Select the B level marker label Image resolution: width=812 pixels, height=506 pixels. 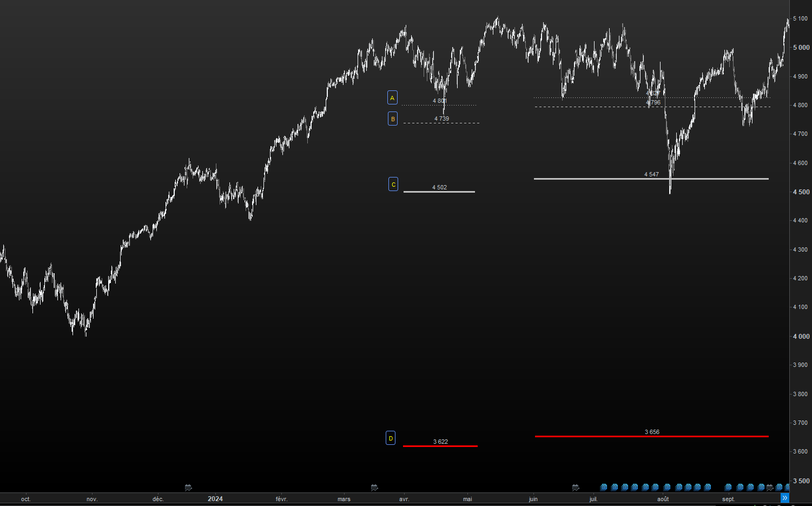tap(393, 119)
